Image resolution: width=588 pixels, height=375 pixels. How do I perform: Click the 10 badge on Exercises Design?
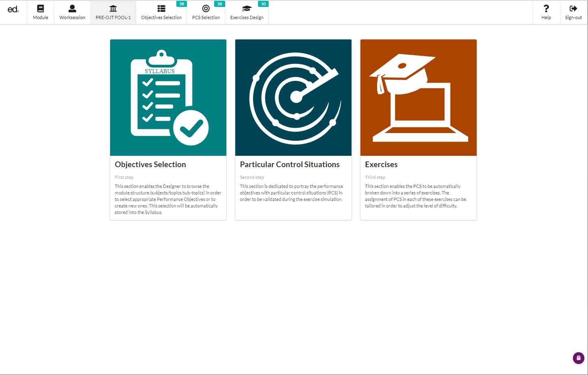pos(263,4)
